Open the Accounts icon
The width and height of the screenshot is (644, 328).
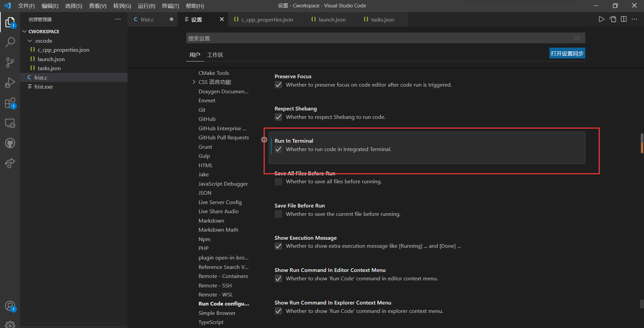click(10, 306)
